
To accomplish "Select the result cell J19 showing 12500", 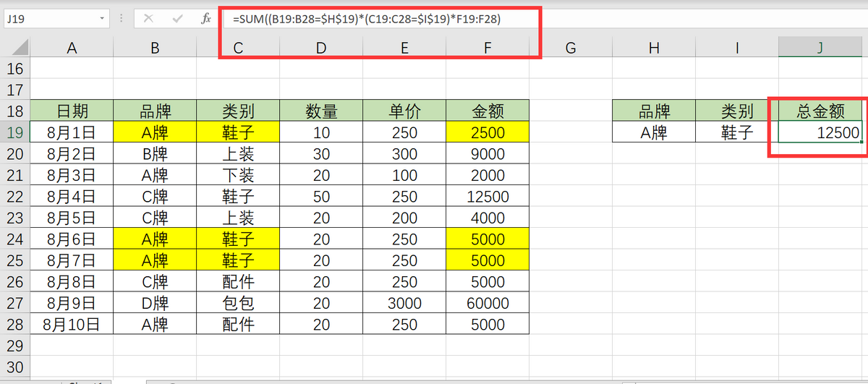I will pos(820,133).
